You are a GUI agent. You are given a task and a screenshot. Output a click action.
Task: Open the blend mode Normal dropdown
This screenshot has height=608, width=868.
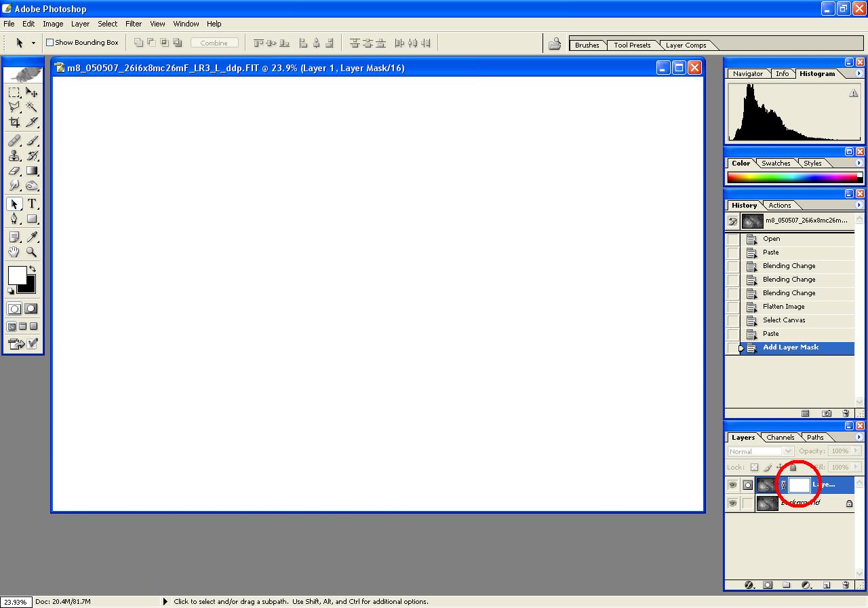point(760,451)
